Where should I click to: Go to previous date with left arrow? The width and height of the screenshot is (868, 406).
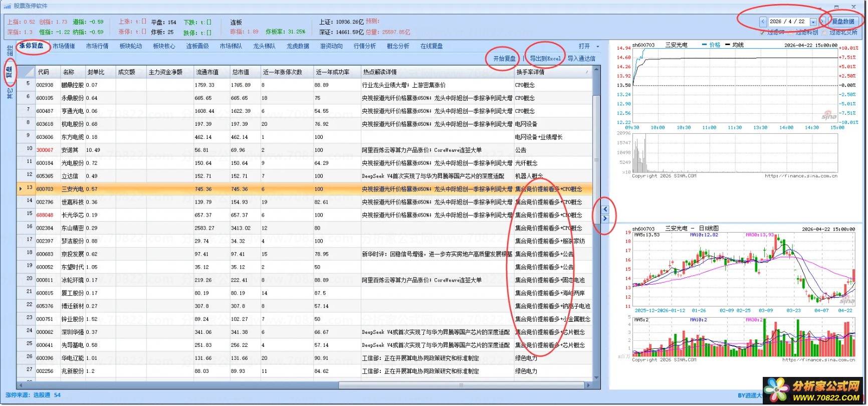[x=763, y=22]
